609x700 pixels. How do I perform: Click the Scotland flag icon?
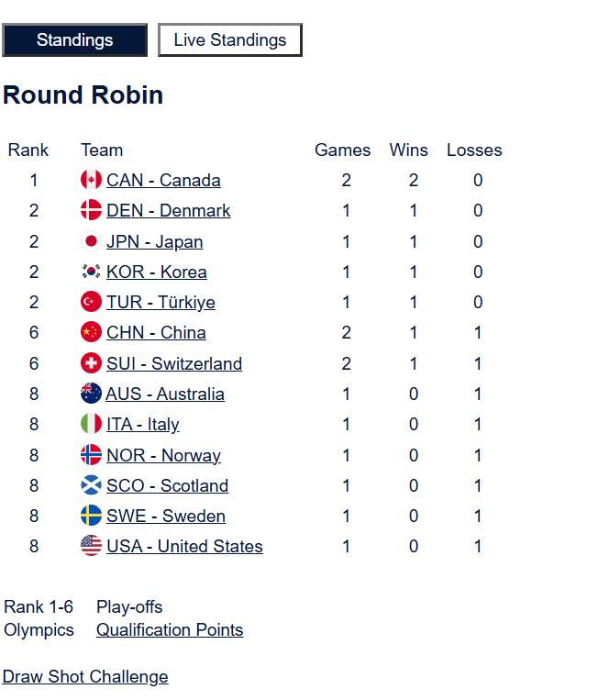[91, 485]
